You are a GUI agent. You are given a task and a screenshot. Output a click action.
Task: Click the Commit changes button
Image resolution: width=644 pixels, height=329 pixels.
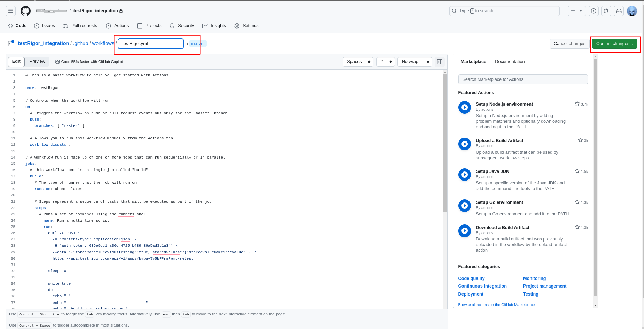(x=614, y=44)
